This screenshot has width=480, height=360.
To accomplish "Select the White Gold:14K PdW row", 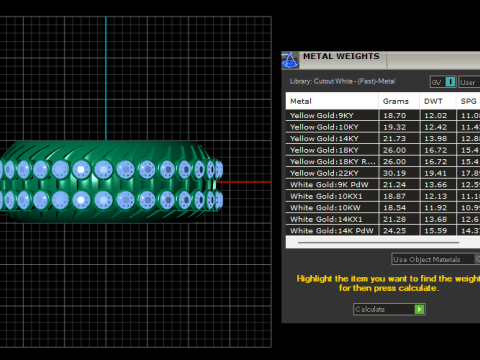I will click(x=383, y=230).
